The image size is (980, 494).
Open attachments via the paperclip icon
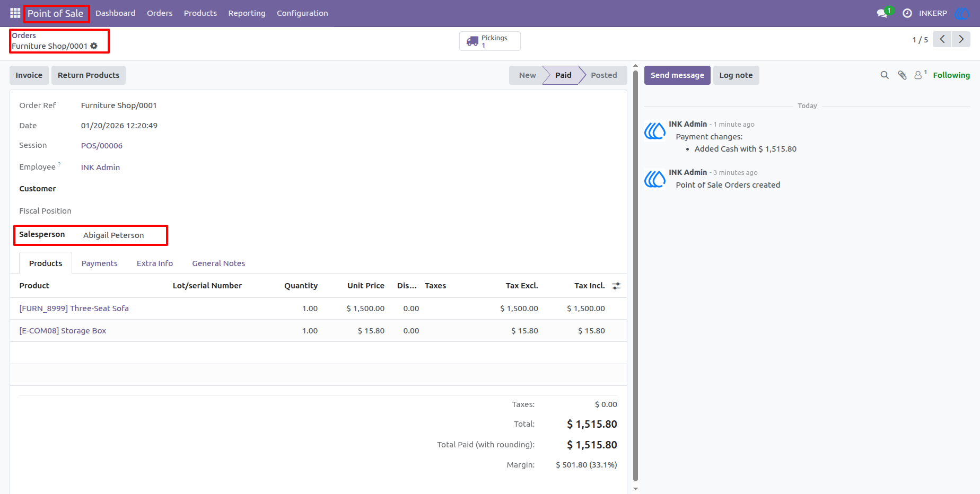[902, 75]
